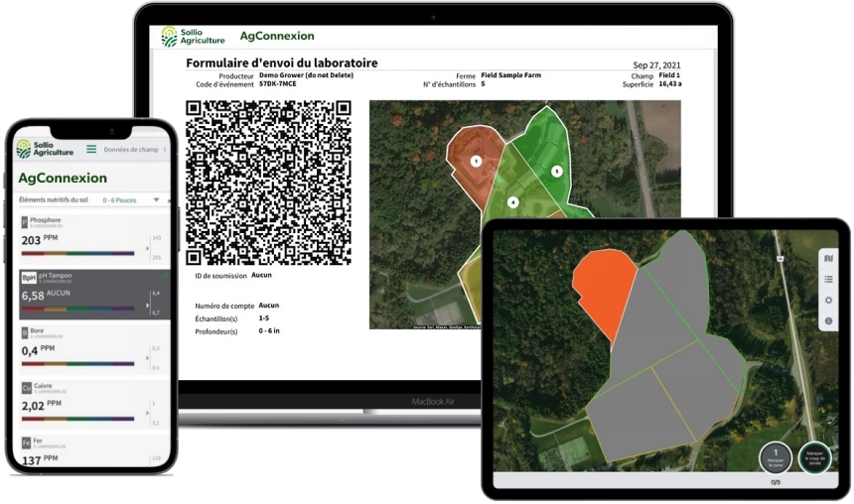Click the Échantillon(s) 1-5 value

point(263,318)
